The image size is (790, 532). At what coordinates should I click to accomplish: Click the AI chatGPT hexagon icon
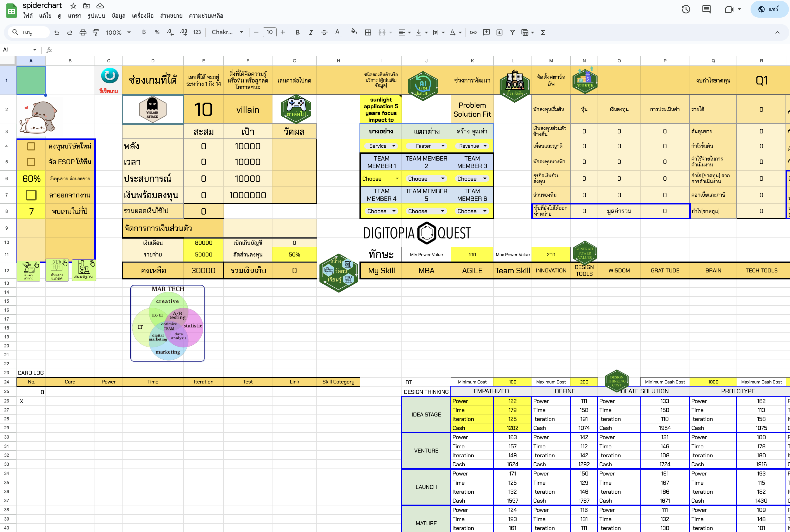pyautogui.click(x=423, y=86)
